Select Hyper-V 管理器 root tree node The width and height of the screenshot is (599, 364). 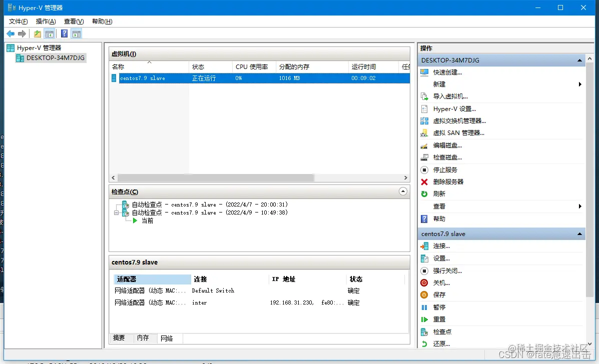click(35, 47)
